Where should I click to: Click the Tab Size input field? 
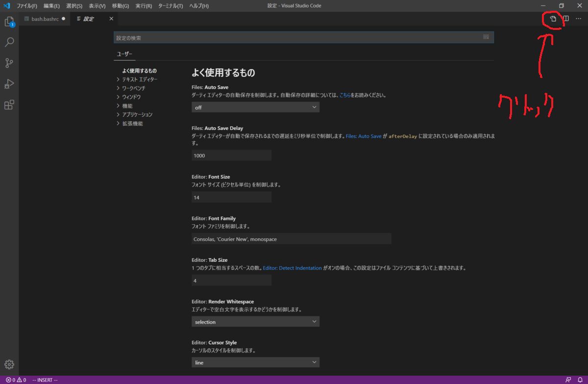(231, 281)
